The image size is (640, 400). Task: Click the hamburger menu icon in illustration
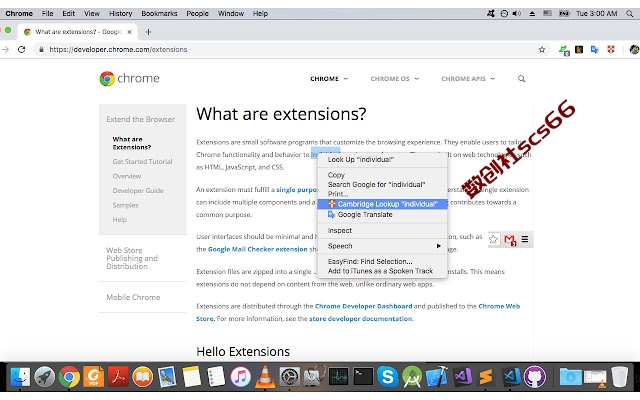[525, 239]
